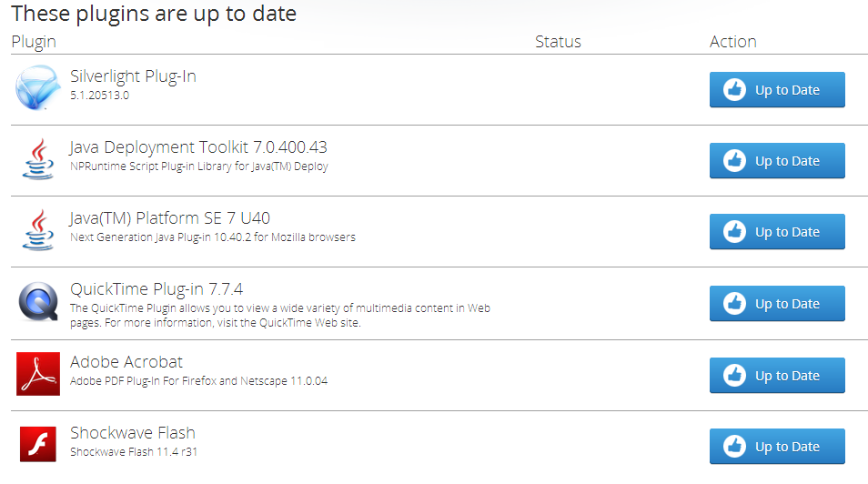Select the Java Deployment Toolkit 7.0.400.43 title
The width and height of the screenshot is (868, 484).
(198, 147)
